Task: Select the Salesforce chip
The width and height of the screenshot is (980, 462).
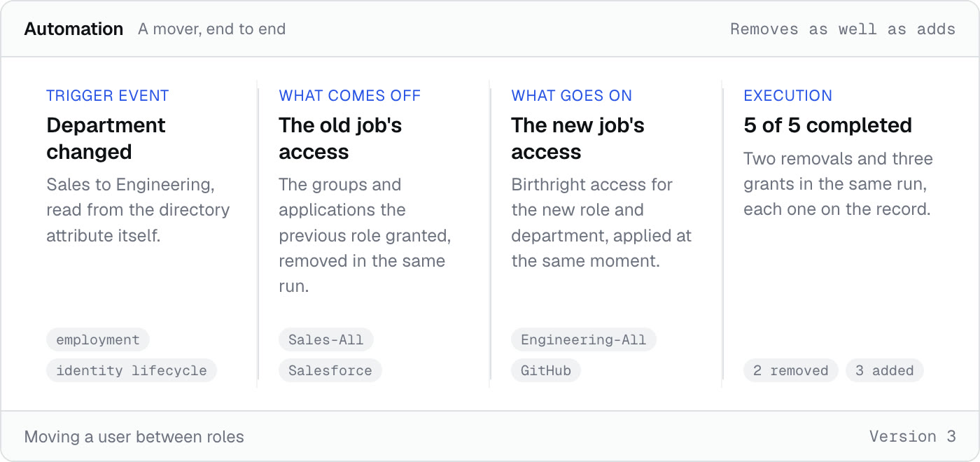Action: click(330, 370)
